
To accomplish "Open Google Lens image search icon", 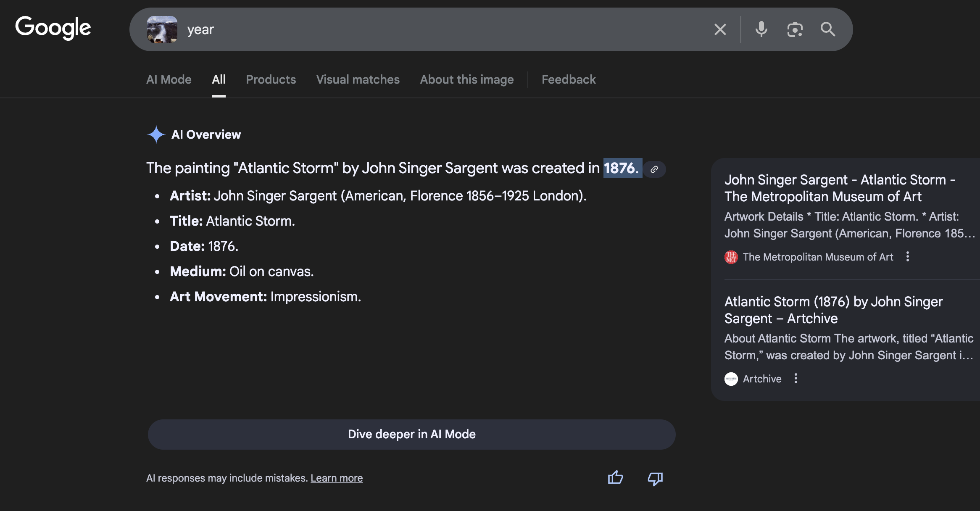I will 794,29.
